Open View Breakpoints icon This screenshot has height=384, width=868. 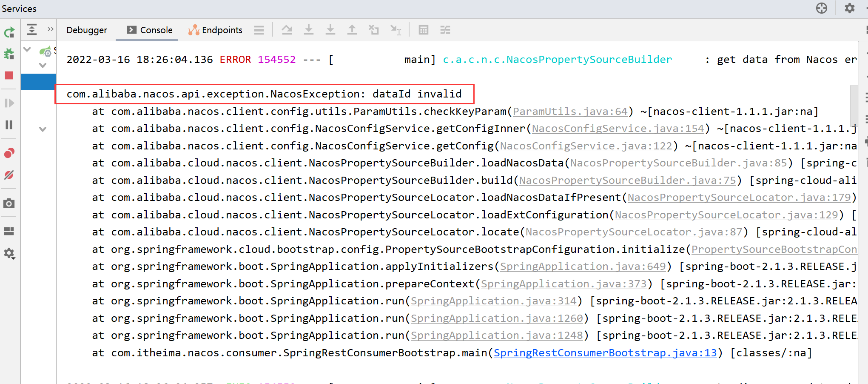click(x=9, y=153)
